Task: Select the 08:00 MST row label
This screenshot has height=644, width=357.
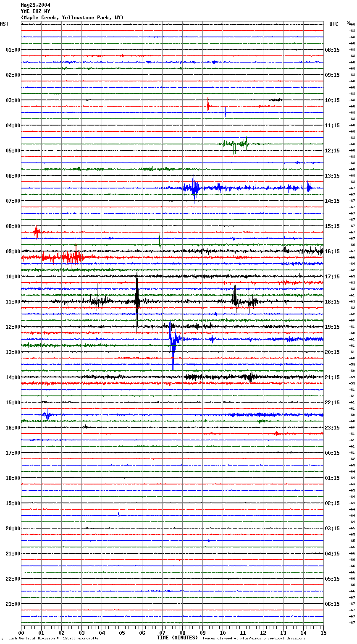Action: 13,226
